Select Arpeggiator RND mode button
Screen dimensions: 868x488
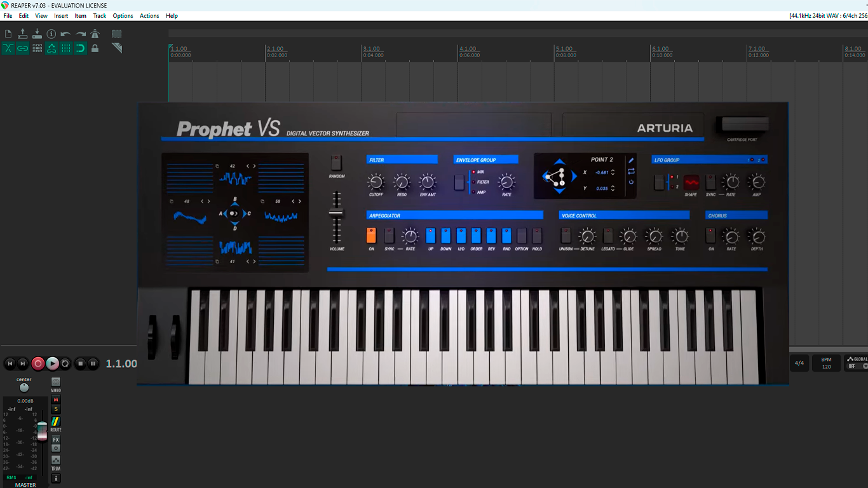(506, 236)
